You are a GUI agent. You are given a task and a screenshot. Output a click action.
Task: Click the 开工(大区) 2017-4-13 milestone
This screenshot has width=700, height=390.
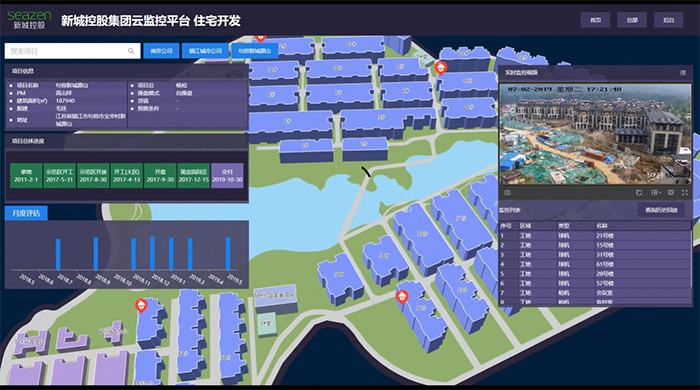click(x=126, y=175)
